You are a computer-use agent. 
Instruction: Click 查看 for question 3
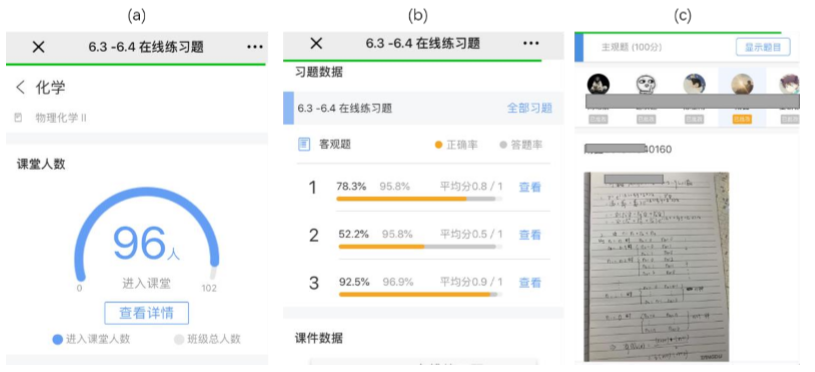(x=530, y=283)
